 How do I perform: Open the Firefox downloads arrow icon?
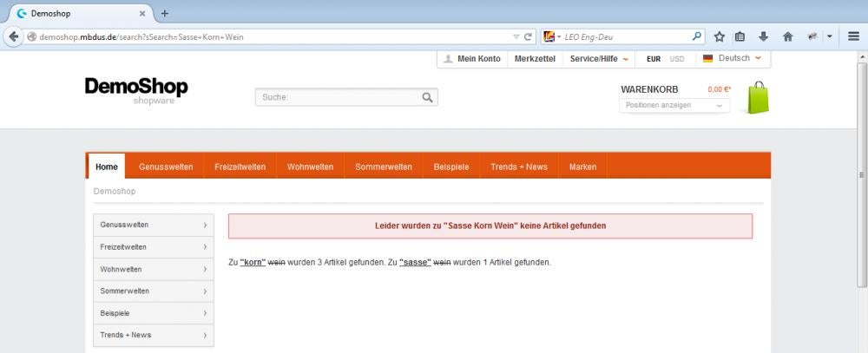pos(764,36)
